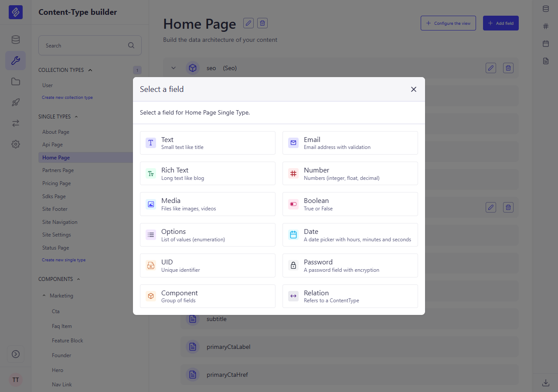This screenshot has height=392, width=558.
Task: Select the Password field type
Action: click(350, 265)
